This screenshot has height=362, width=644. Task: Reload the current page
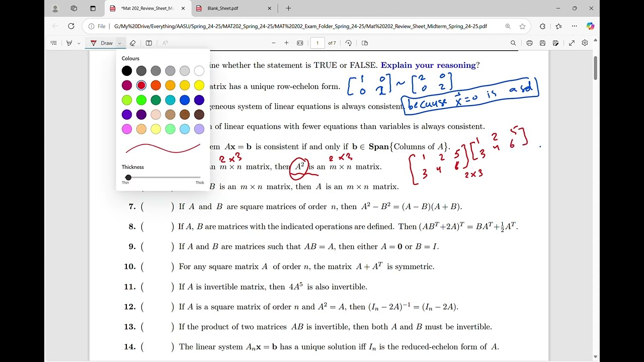click(x=71, y=26)
